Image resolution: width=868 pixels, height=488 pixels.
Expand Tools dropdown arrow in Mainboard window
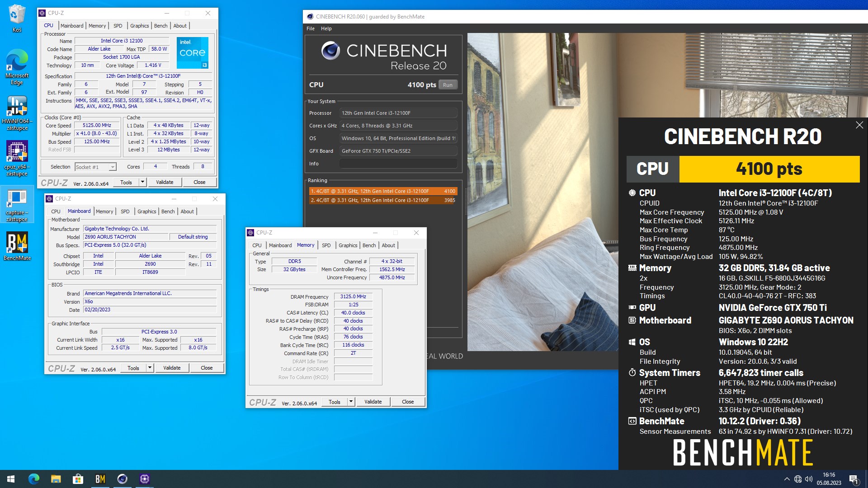click(x=150, y=368)
